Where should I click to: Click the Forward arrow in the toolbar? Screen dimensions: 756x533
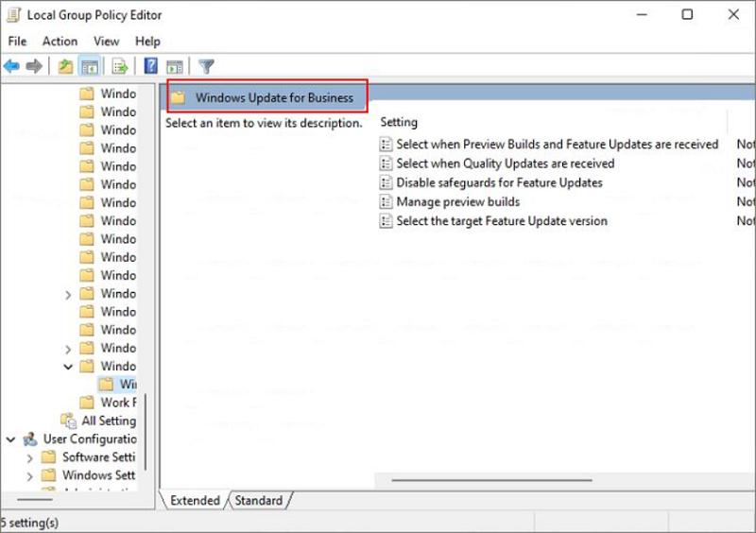(x=34, y=66)
